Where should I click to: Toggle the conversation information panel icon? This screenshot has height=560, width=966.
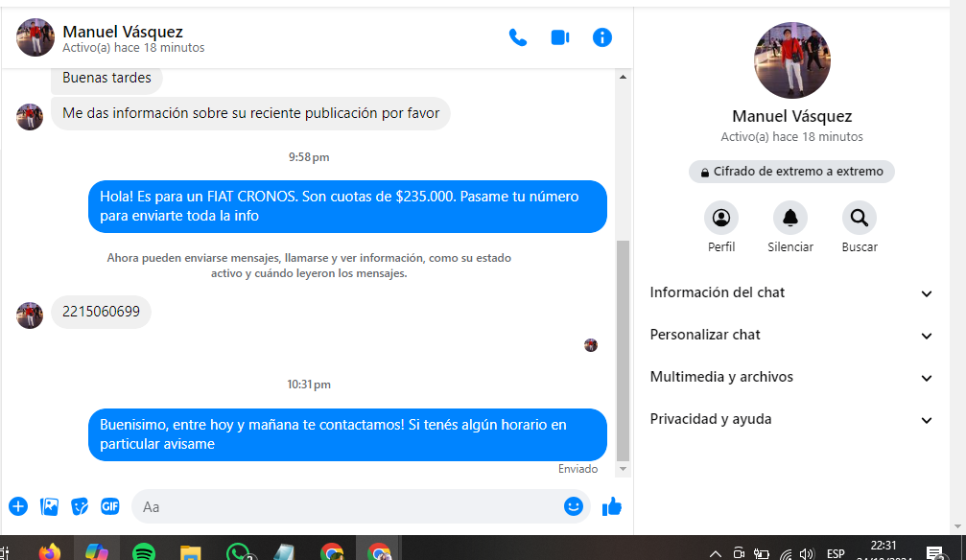click(x=602, y=37)
